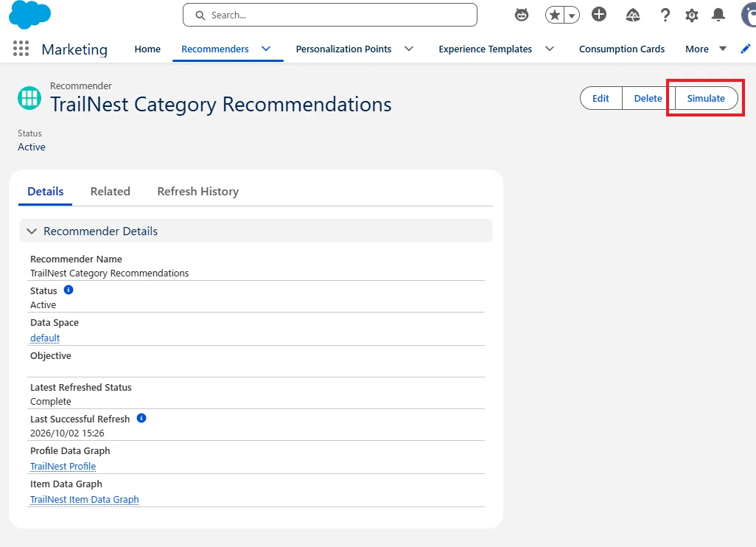Click the Marketing app name
Viewport: 756px width, 547px height.
pyautogui.click(x=74, y=49)
